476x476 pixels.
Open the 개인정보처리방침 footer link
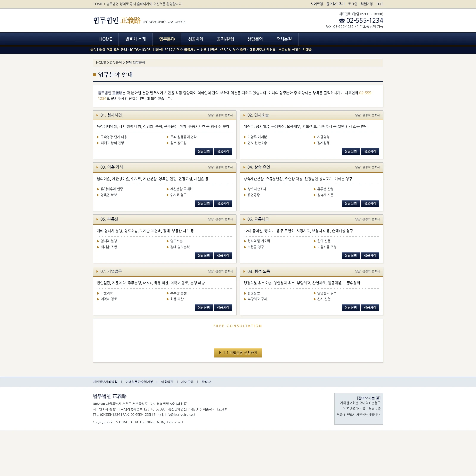(105, 382)
